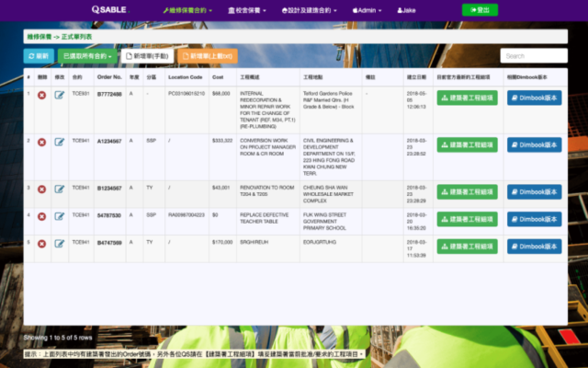
Task: Open Dimbook版本 for order A1234567
Action: coord(535,145)
